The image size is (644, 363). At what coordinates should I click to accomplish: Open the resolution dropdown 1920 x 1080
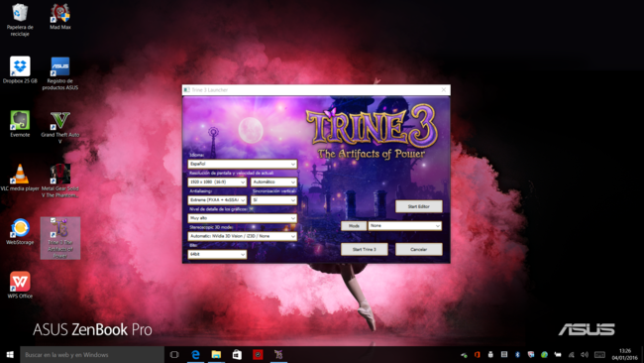217,182
